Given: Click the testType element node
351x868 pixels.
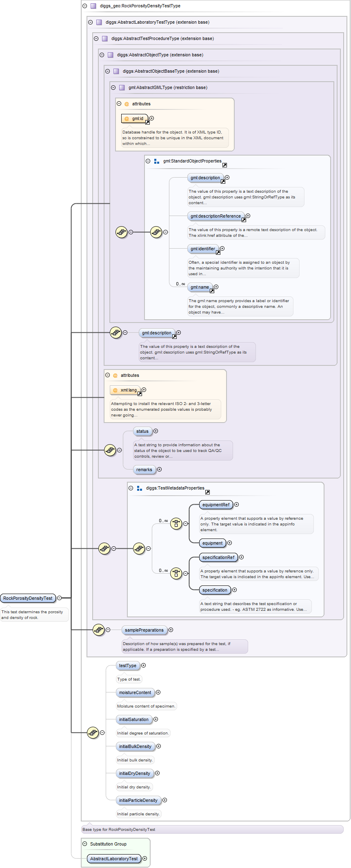Looking at the screenshot, I should coord(128,665).
